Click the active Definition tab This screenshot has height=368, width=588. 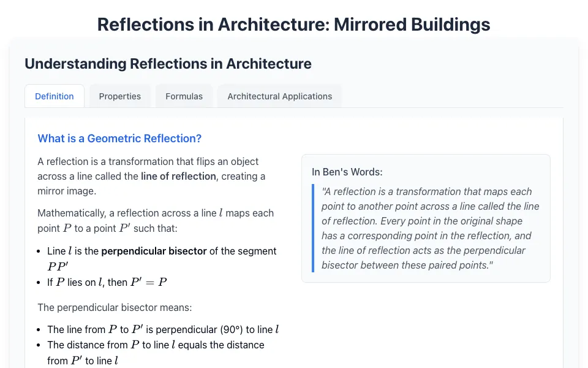click(55, 96)
